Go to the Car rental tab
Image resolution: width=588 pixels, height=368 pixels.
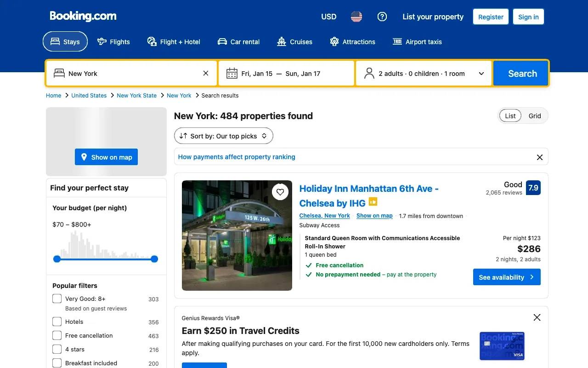(238, 42)
